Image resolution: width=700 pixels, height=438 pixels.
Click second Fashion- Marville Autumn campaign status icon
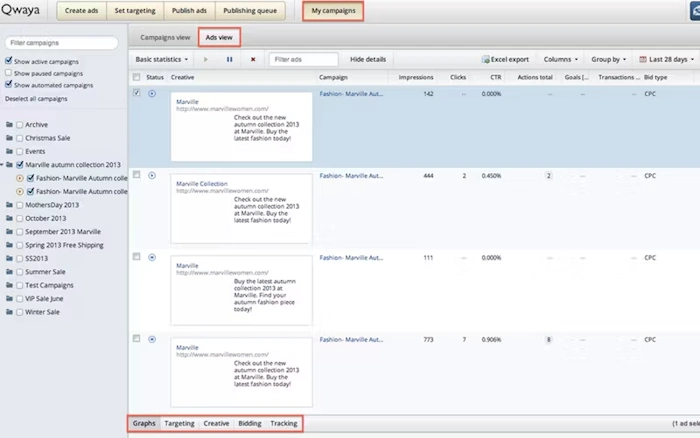(20, 192)
